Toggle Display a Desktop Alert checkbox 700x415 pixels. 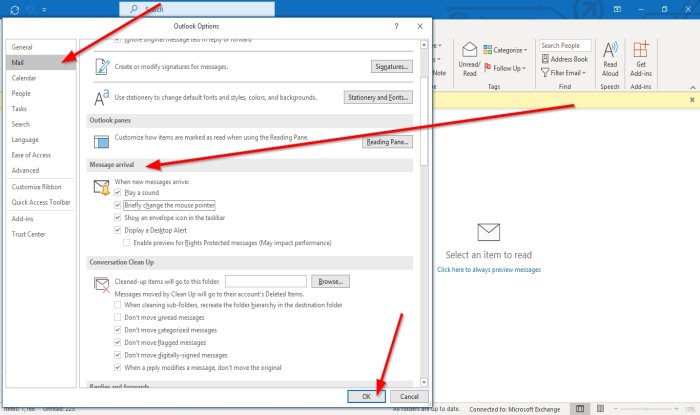(x=117, y=230)
